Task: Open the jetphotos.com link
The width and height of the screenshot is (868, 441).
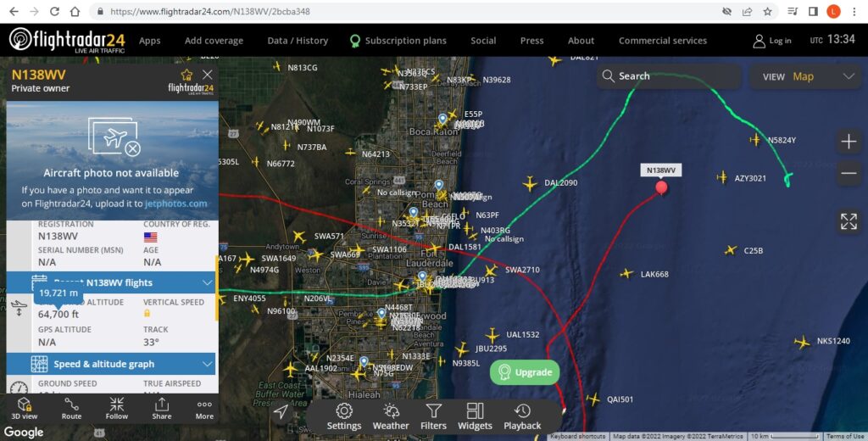Action: (176, 204)
